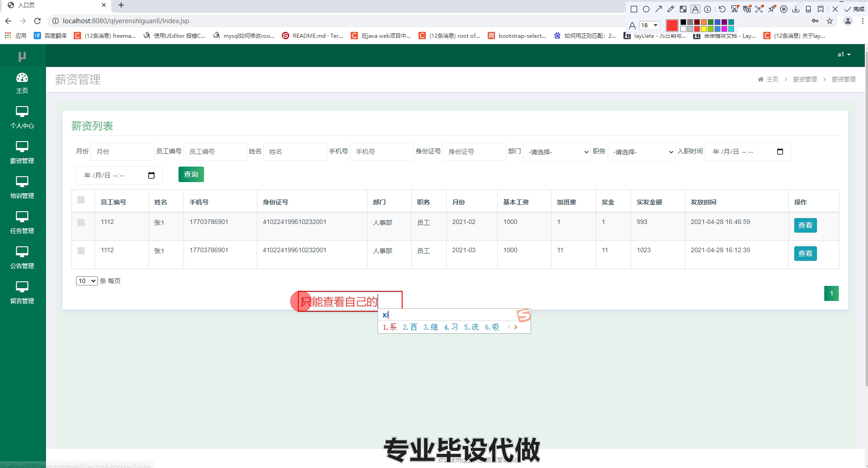Show next IME candidate page arrow
Image resolution: width=868 pixels, height=468 pixels.
click(516, 327)
